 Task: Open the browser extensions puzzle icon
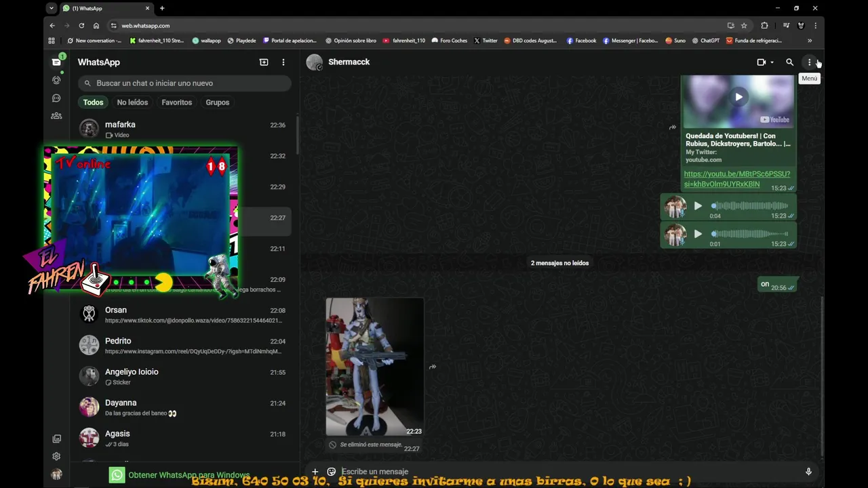pyautogui.click(x=764, y=26)
